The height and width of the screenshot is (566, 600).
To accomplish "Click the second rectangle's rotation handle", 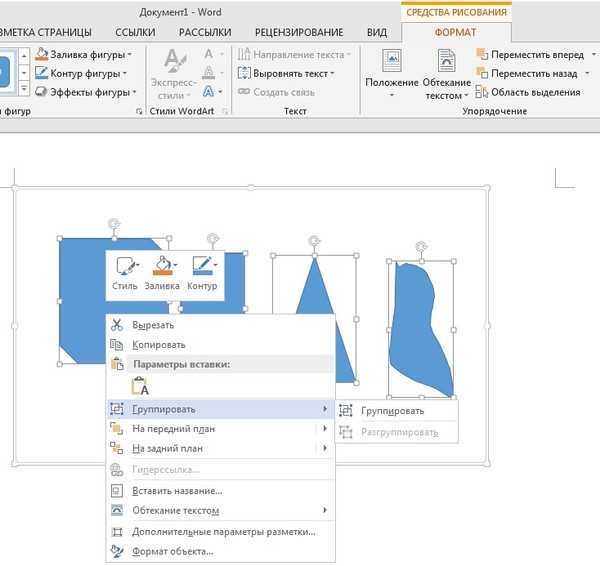I will [x=213, y=239].
